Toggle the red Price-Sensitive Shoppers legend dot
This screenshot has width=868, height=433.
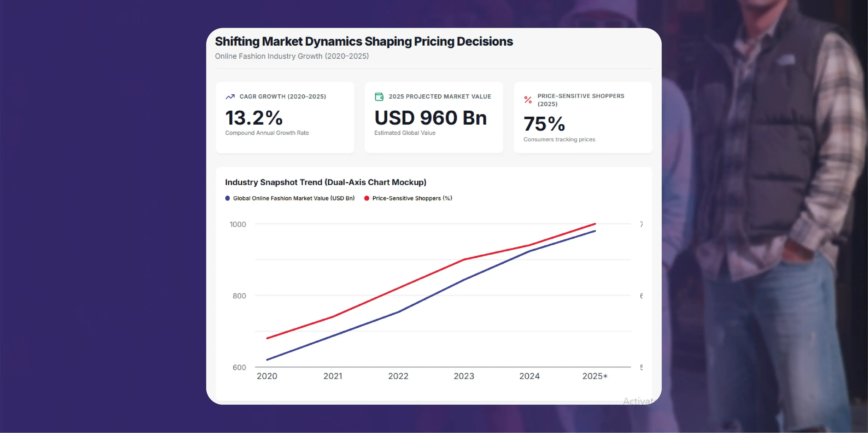pyautogui.click(x=367, y=198)
